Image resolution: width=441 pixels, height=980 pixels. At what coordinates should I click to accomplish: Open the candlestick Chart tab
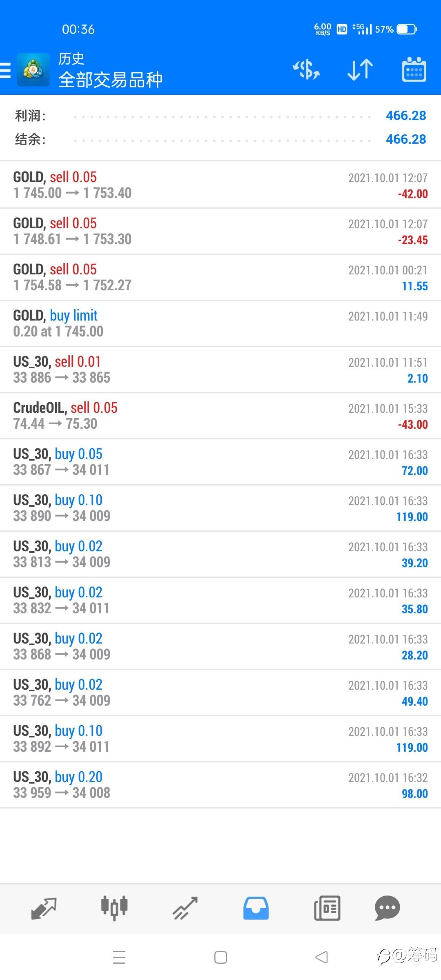(114, 908)
